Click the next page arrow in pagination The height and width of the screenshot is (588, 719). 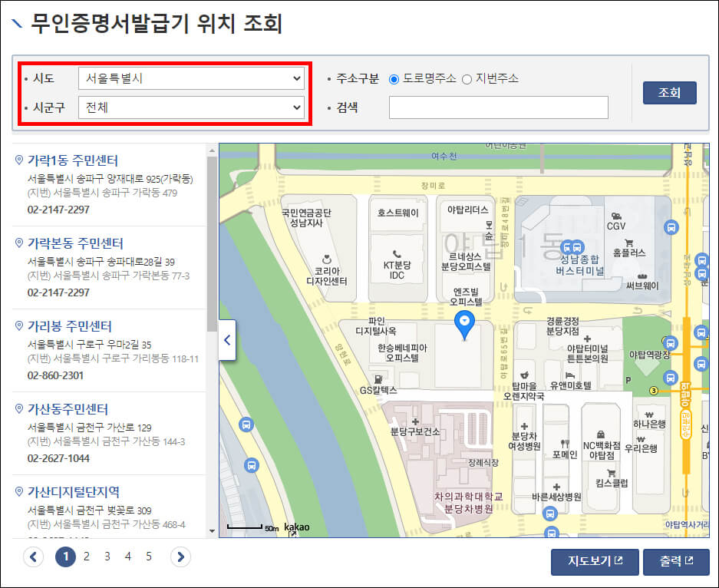[x=180, y=557]
